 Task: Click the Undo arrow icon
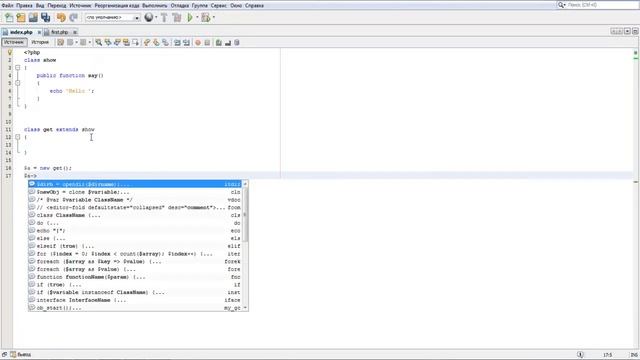pyautogui.click(x=61, y=18)
